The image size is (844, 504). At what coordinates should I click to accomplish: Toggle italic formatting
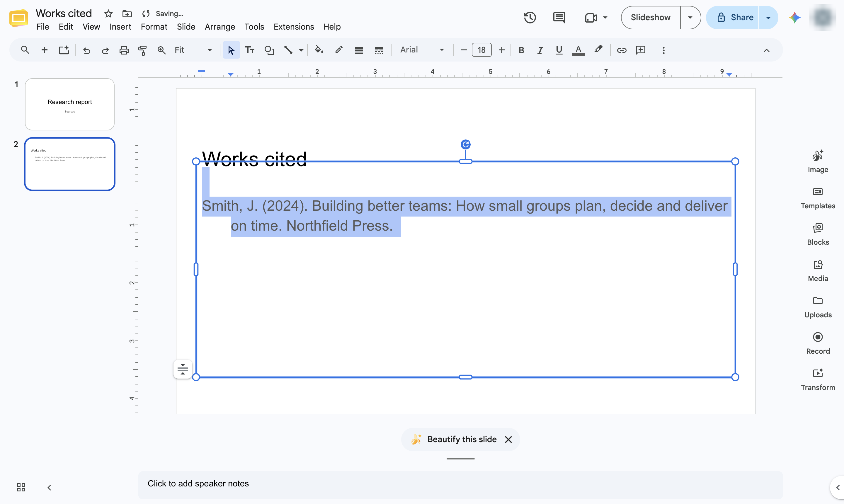click(x=540, y=50)
